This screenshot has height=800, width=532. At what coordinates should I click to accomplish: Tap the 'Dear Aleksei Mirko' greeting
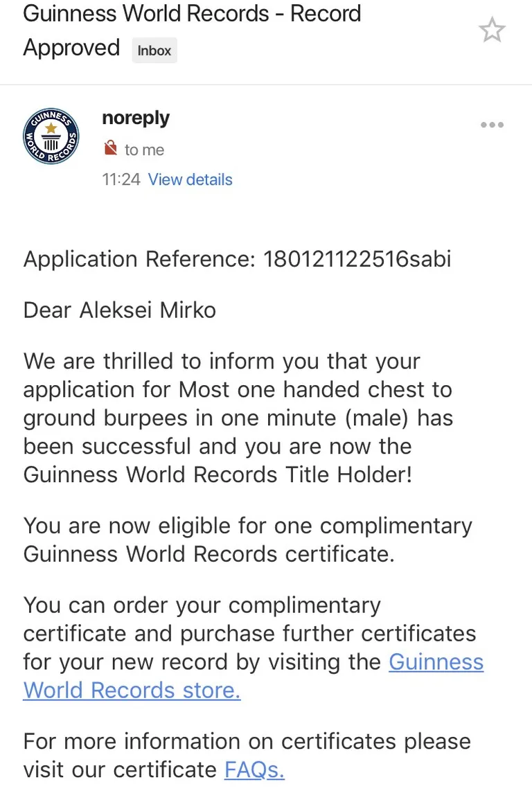click(119, 310)
